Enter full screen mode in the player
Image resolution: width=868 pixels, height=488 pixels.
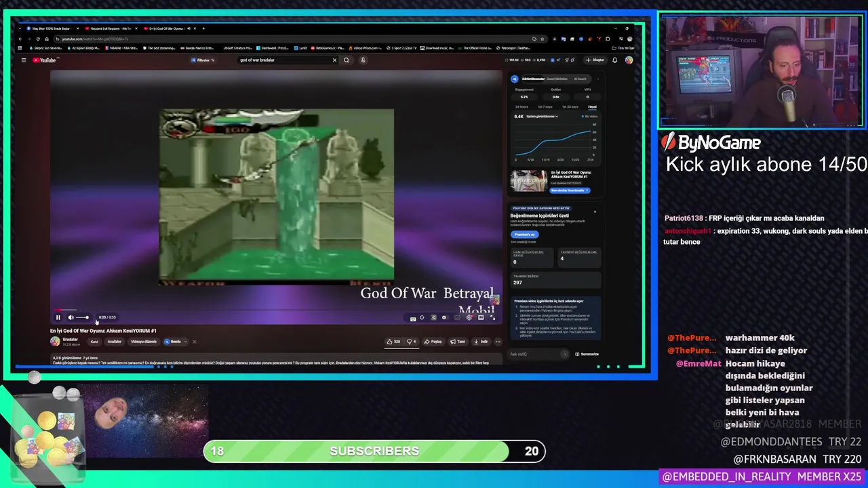pos(492,317)
